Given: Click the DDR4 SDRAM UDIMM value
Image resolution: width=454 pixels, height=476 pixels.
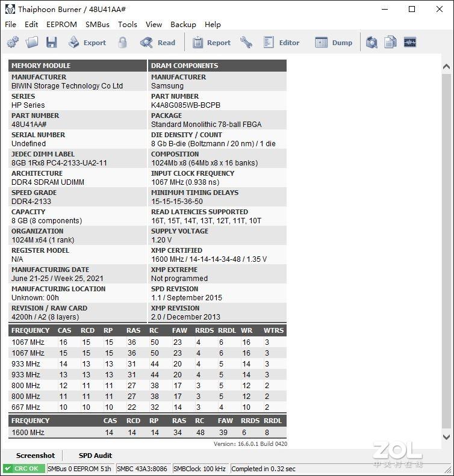Looking at the screenshot, I should pyautogui.click(x=48, y=182).
